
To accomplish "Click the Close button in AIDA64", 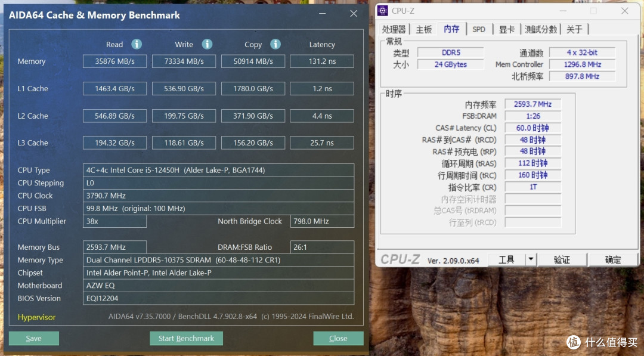I will point(338,338).
